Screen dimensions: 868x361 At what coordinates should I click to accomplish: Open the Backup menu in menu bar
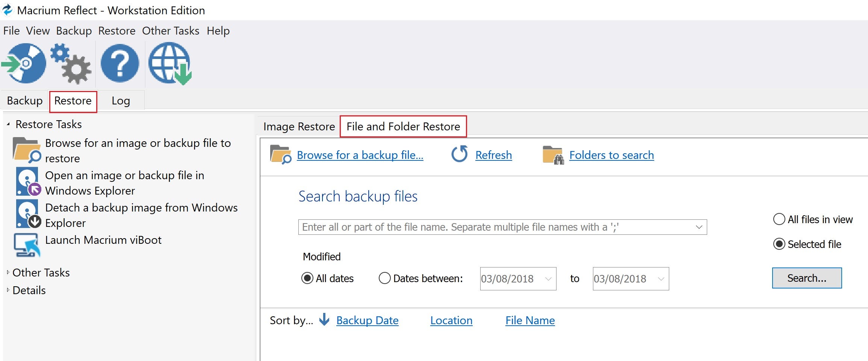click(x=74, y=30)
